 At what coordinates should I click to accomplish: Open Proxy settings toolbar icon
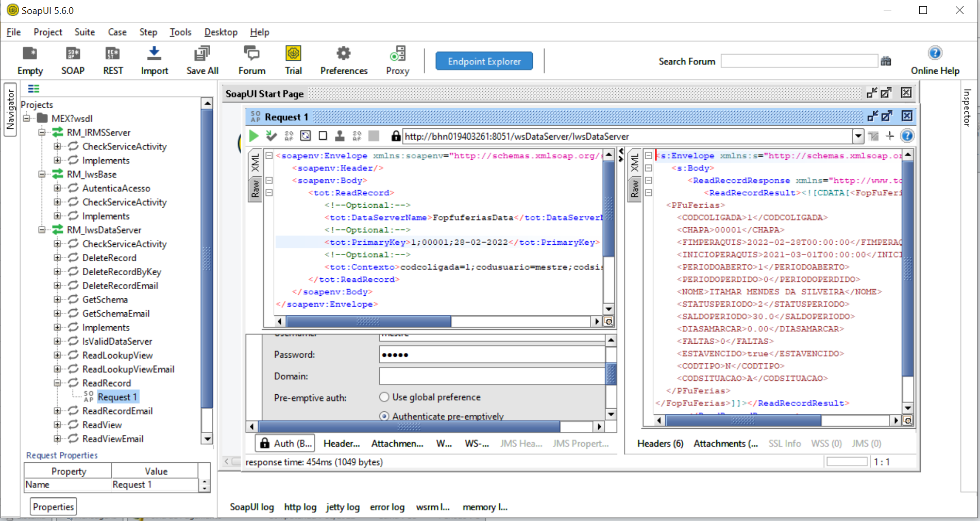click(x=397, y=61)
